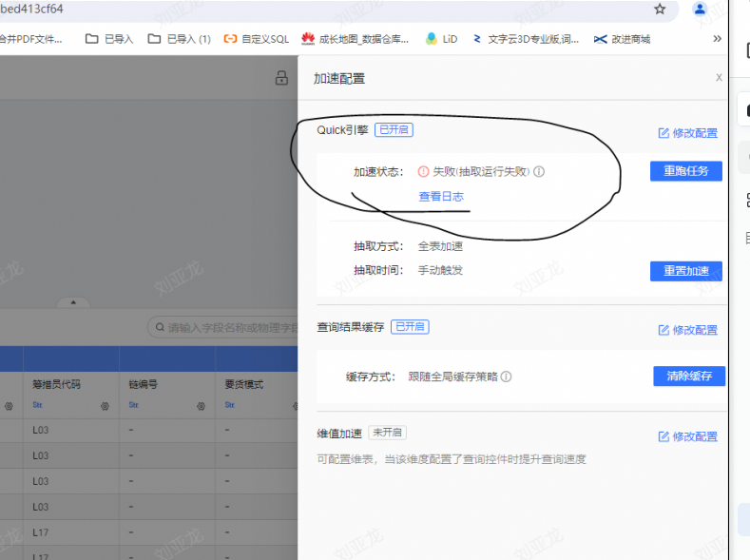
Task: Click the info icon beside the failed status
Action: tap(539, 172)
